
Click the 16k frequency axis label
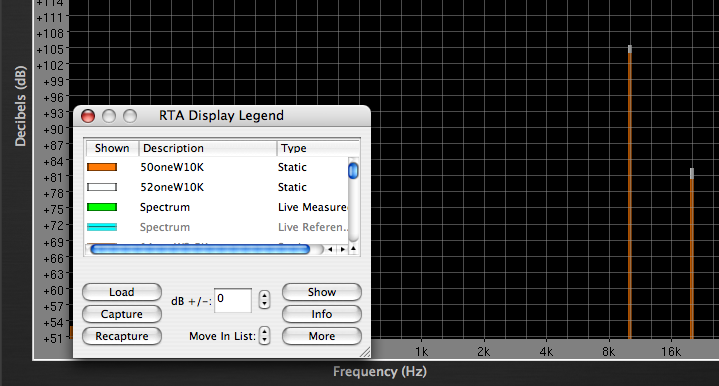coord(671,352)
